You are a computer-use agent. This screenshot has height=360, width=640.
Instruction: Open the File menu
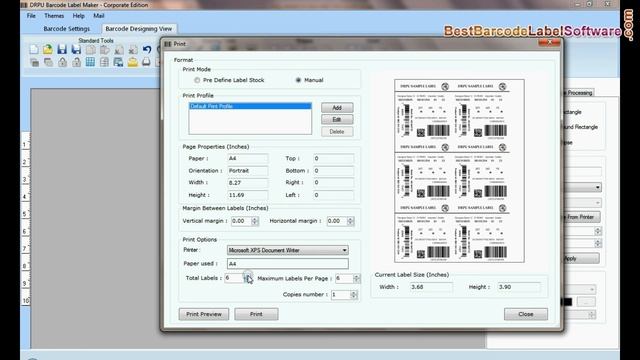tap(31, 16)
